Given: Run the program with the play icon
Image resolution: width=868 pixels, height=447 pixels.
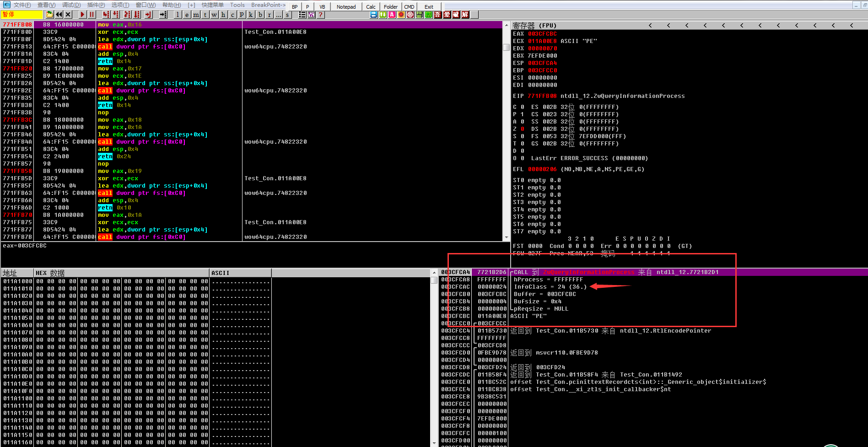Looking at the screenshot, I should (82, 15).
